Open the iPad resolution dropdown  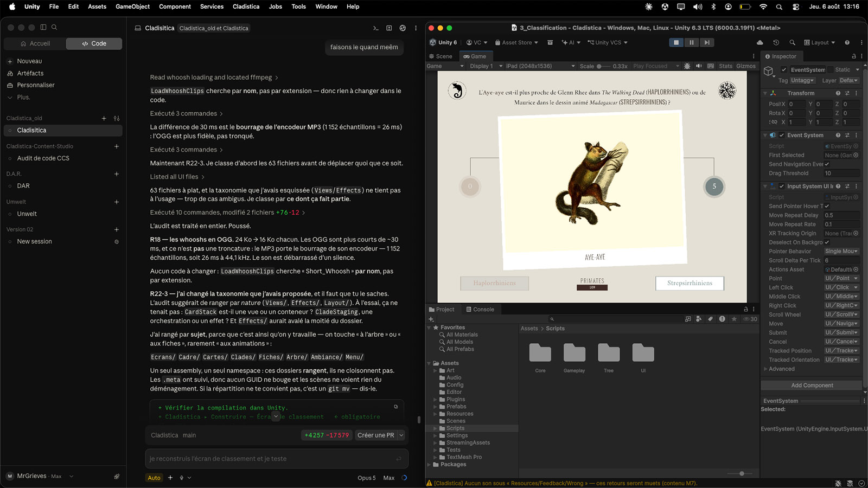tap(540, 66)
